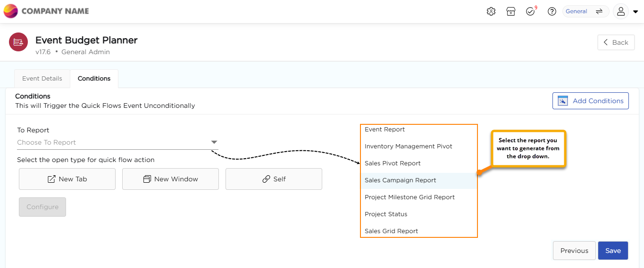
Task: Switch workspace using the General swap control
Action: 599,11
